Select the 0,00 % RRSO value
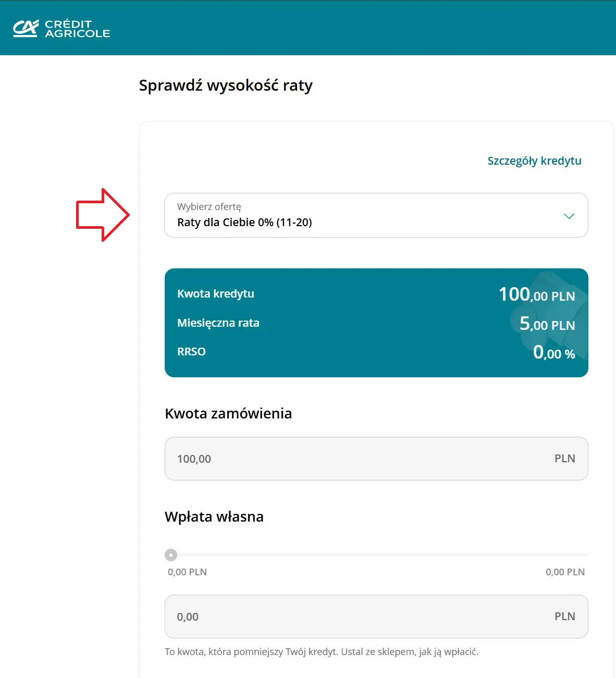This screenshot has width=616, height=678. click(554, 353)
